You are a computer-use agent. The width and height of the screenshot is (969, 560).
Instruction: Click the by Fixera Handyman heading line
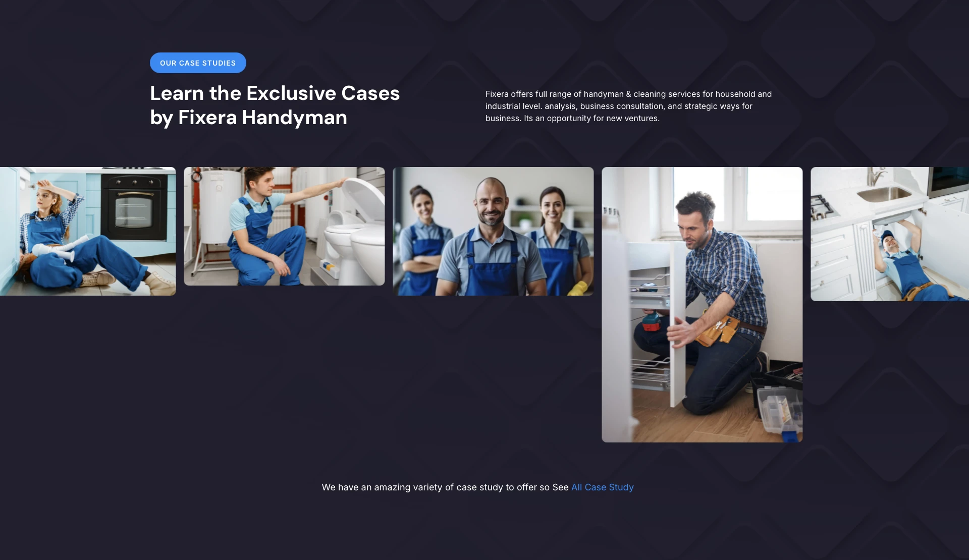[x=248, y=118]
